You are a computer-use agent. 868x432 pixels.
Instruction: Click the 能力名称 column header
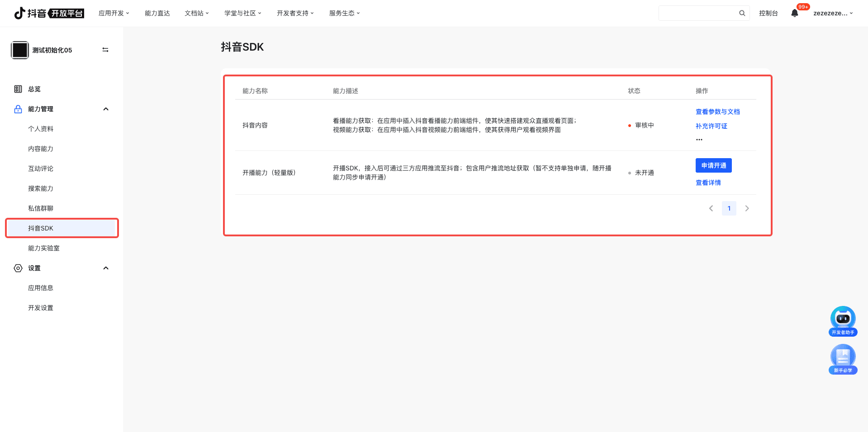pyautogui.click(x=255, y=91)
